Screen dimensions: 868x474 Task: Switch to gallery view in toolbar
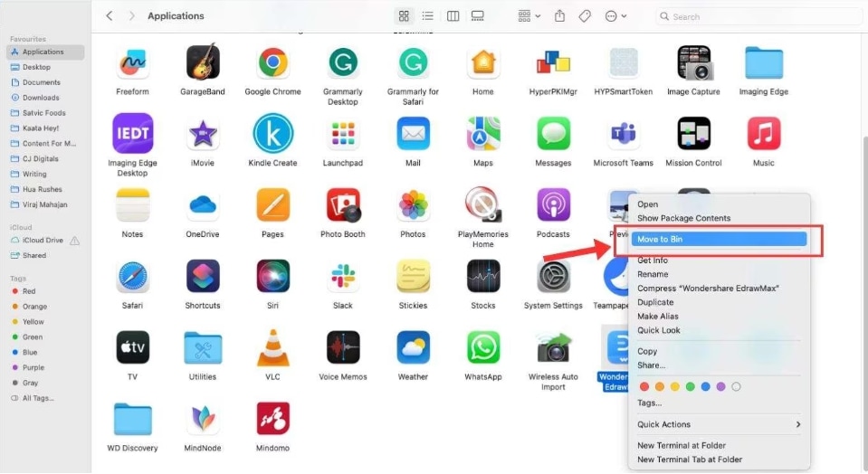tap(477, 16)
